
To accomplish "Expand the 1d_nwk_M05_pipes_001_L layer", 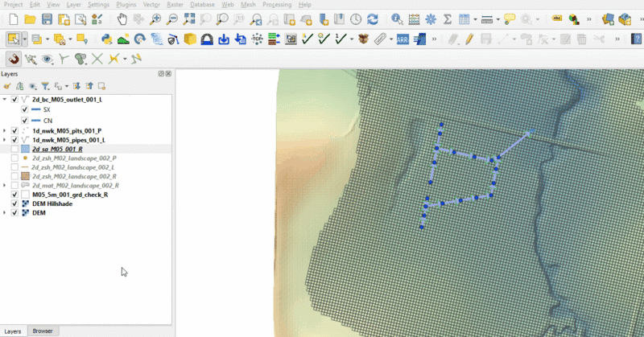I will pos(5,140).
